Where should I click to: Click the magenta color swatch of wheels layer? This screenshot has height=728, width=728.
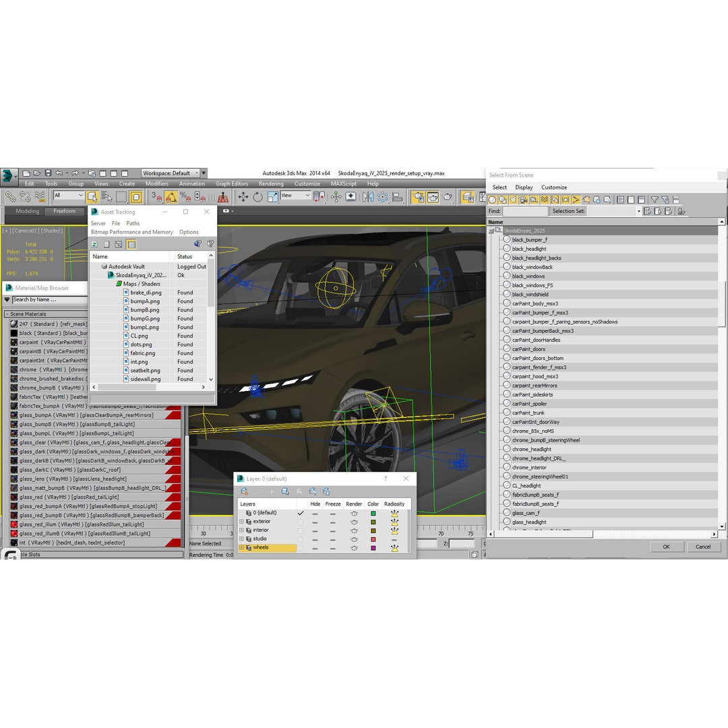373,548
